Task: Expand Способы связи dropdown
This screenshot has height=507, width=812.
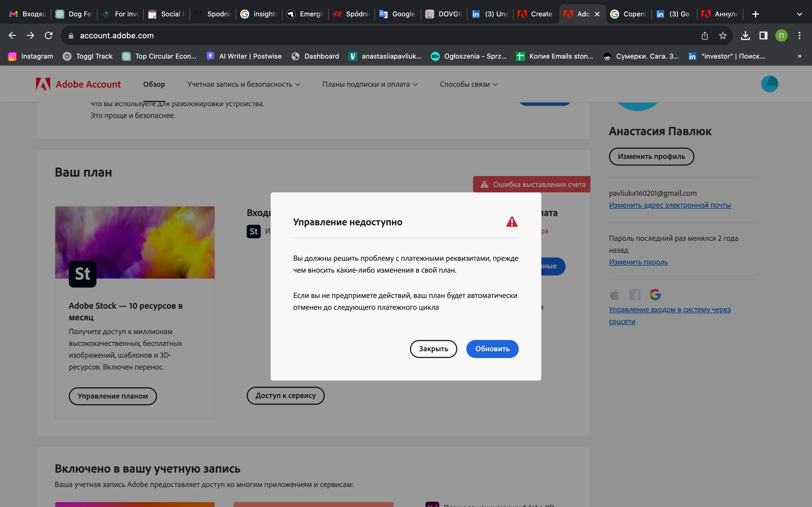Action: click(468, 84)
